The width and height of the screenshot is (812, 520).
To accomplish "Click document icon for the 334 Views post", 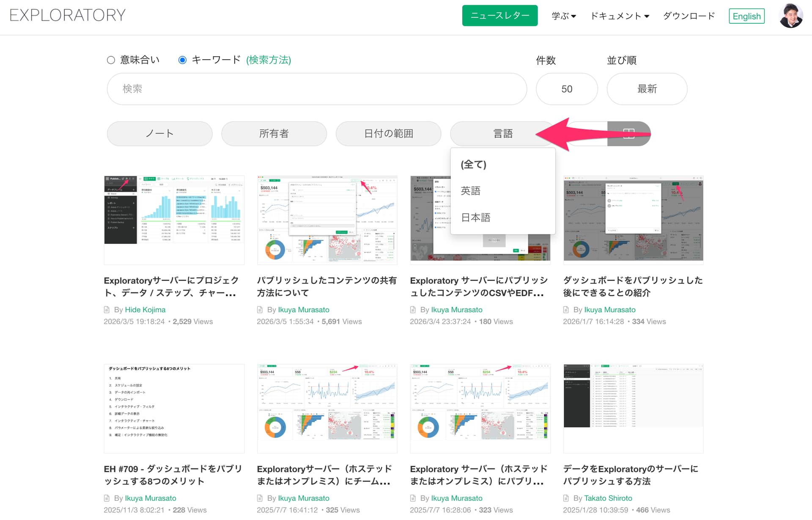I will pyautogui.click(x=566, y=310).
